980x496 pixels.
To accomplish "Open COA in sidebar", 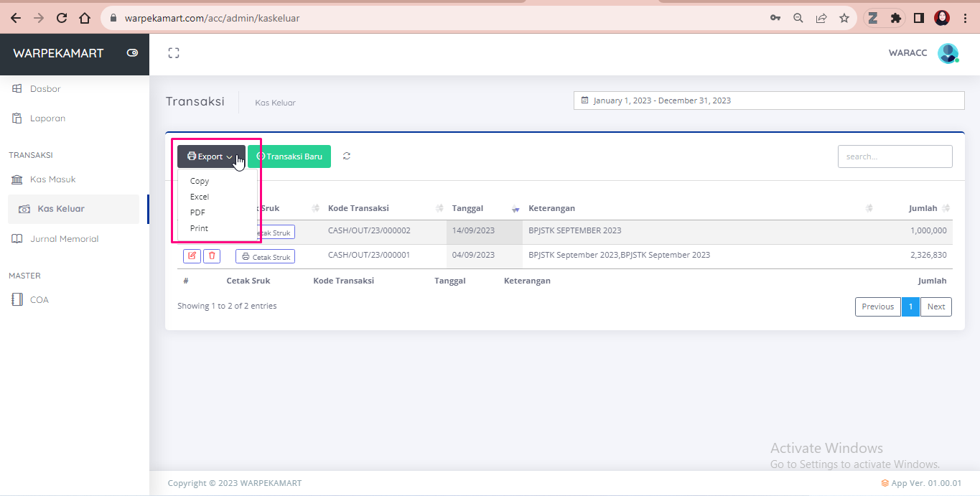I will pos(39,300).
